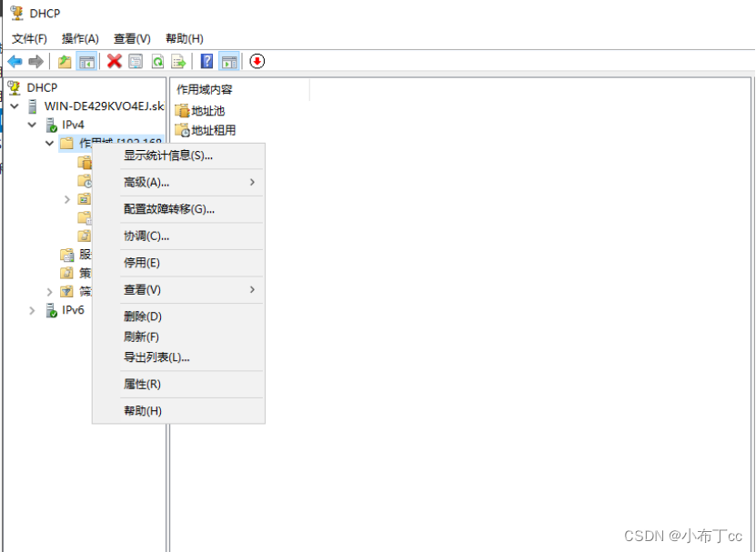Toggle the show/hide action pane icon

click(x=227, y=61)
